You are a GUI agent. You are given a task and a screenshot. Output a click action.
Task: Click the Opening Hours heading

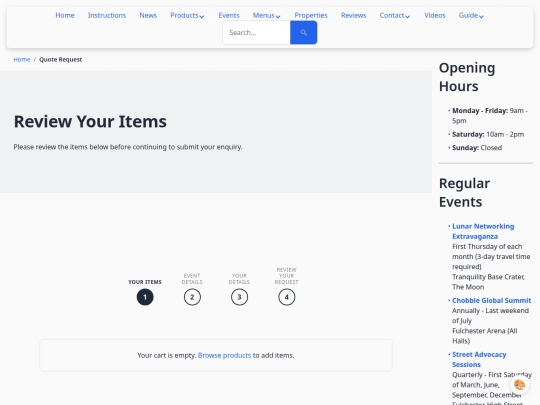(x=467, y=77)
